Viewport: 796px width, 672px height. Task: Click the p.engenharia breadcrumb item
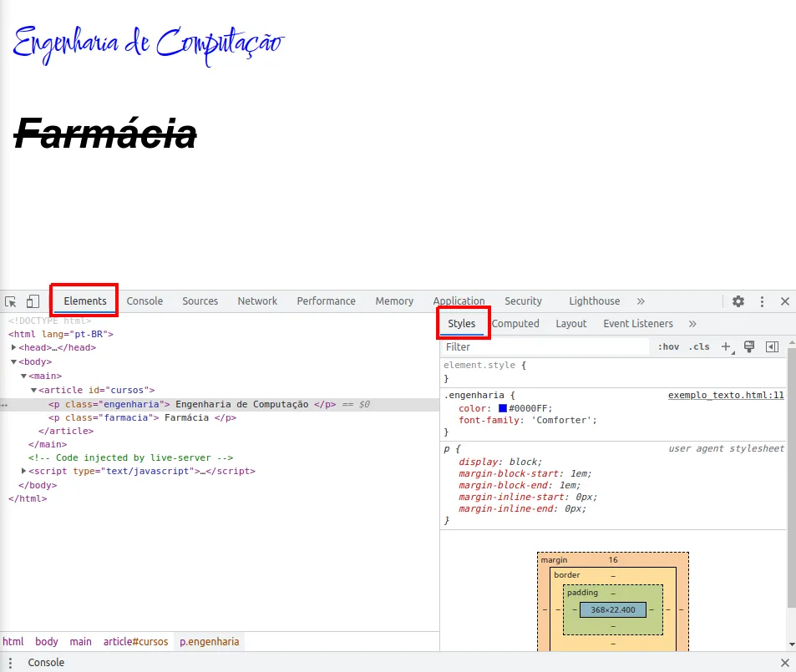click(x=209, y=642)
